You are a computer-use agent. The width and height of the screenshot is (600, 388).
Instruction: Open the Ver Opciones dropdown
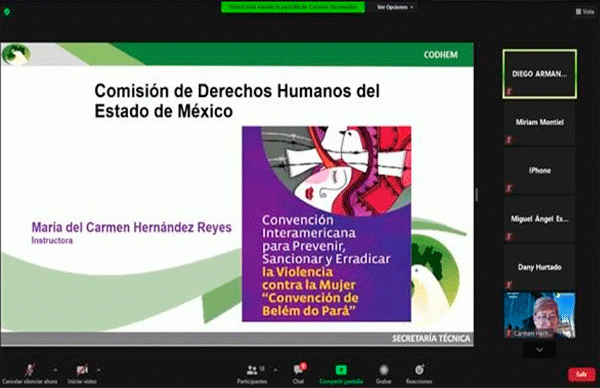395,7
